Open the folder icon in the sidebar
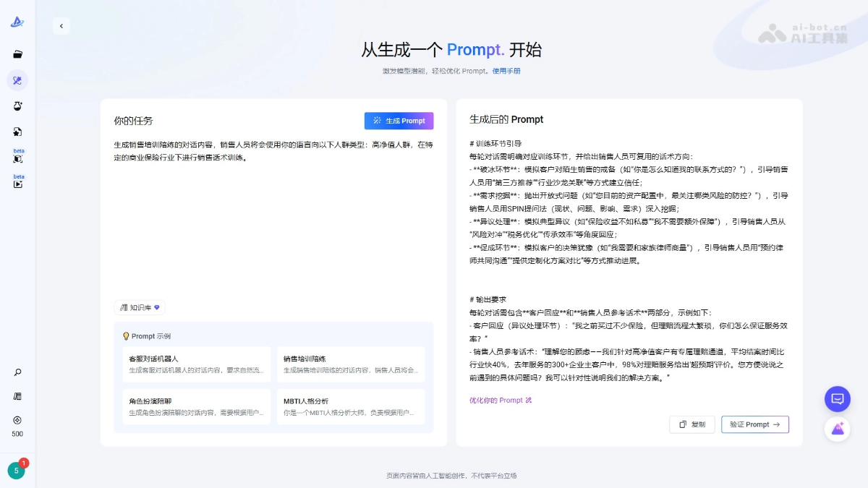Viewport: 868px width, 488px height. (17, 54)
